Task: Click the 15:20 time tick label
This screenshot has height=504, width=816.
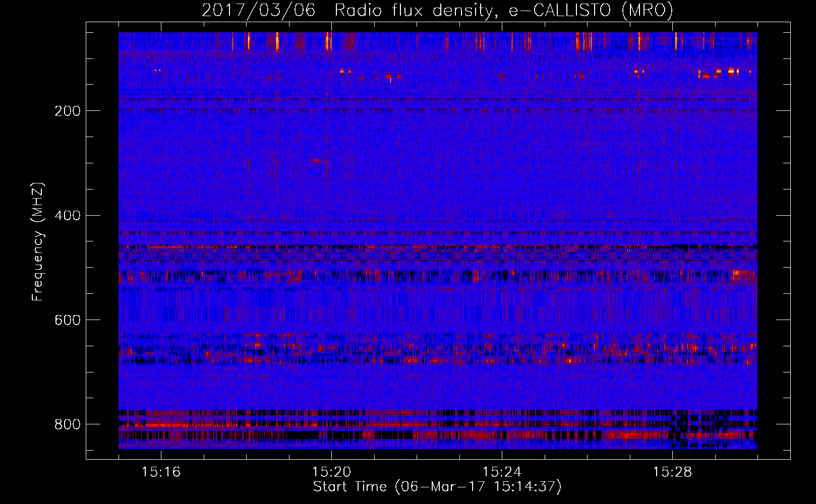Action: coord(331,472)
